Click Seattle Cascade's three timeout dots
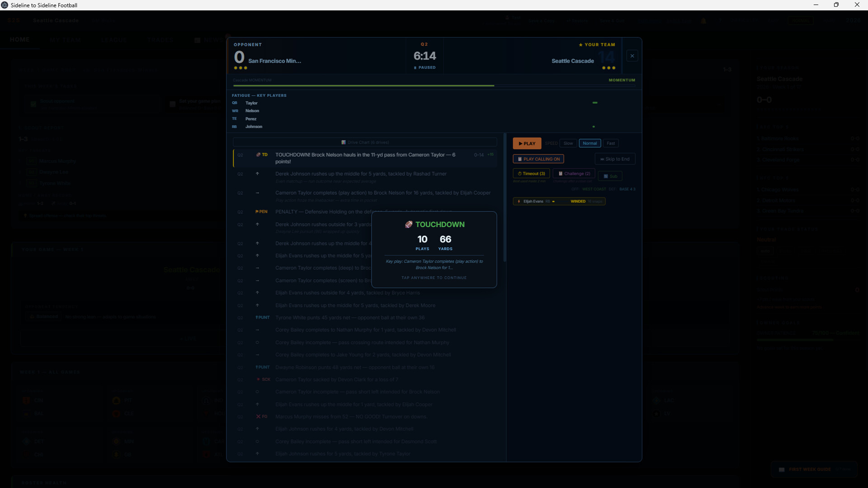Screen dimensions: 868x488 (609, 68)
